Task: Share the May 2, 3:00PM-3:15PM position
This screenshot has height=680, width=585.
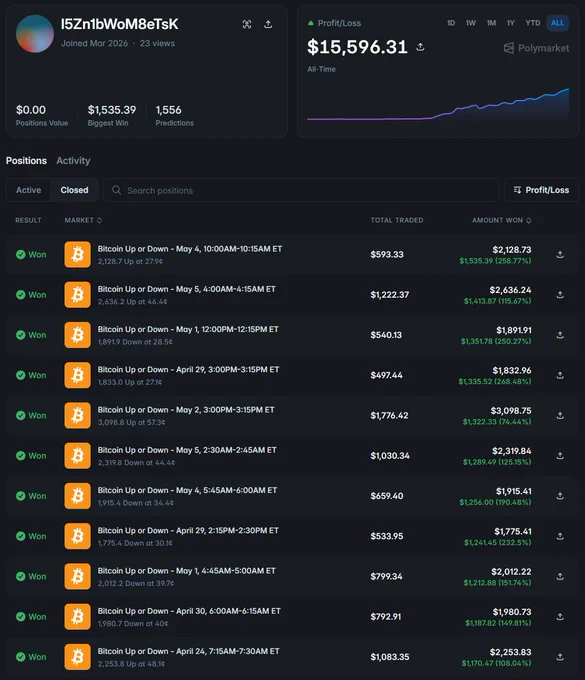Action: 560,415
